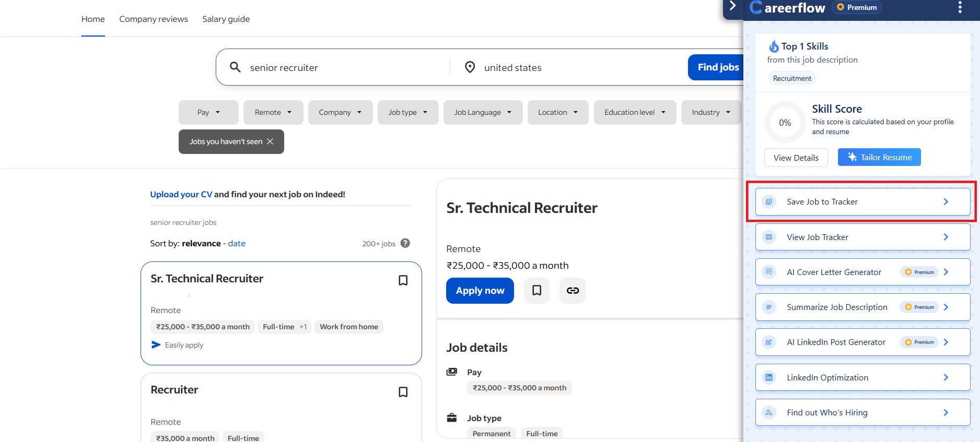Expand LinkedIn Optimization chevron
Screen dimensions: 980x442
[x=946, y=377]
